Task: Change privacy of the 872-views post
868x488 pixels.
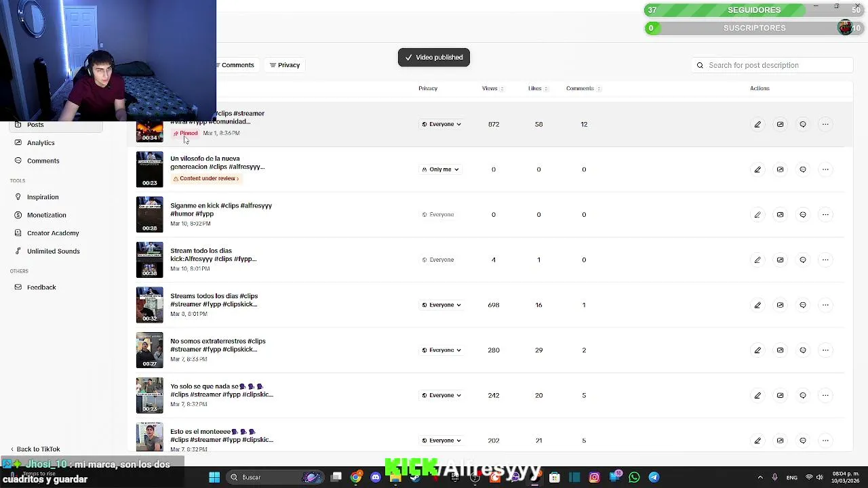Action: point(441,125)
